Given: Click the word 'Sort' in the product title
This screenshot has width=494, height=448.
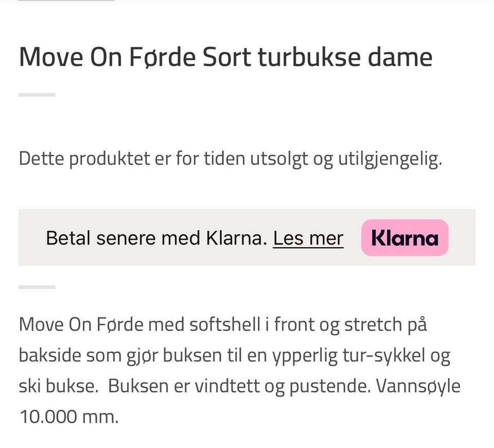Looking at the screenshot, I should [227, 57].
